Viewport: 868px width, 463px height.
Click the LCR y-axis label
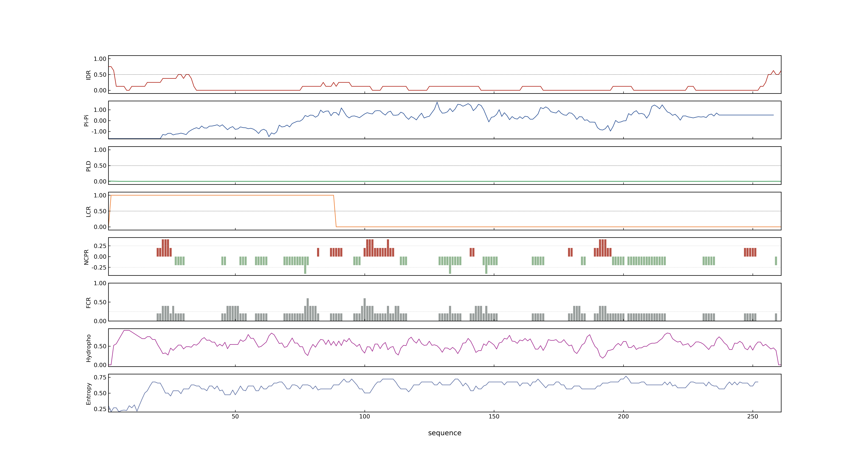(88, 211)
